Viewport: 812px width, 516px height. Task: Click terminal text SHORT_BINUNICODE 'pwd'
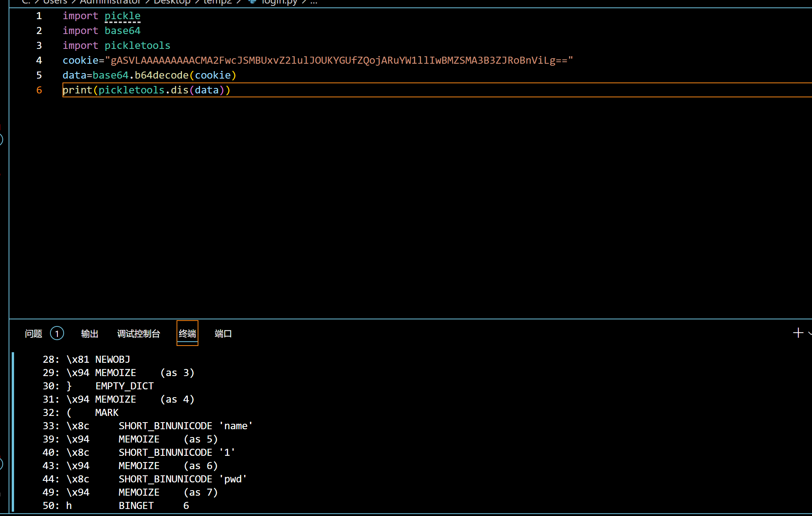click(x=183, y=479)
